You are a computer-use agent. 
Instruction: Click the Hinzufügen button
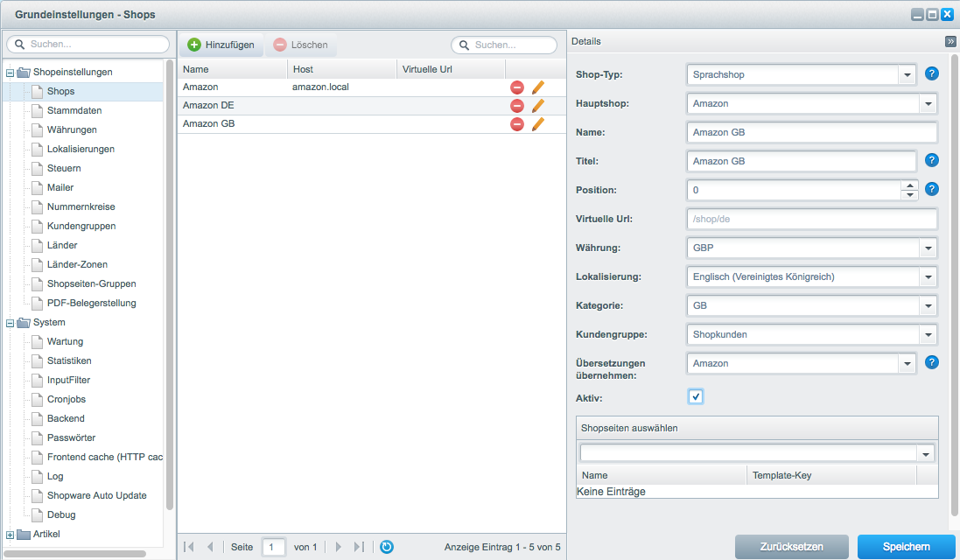[221, 45]
